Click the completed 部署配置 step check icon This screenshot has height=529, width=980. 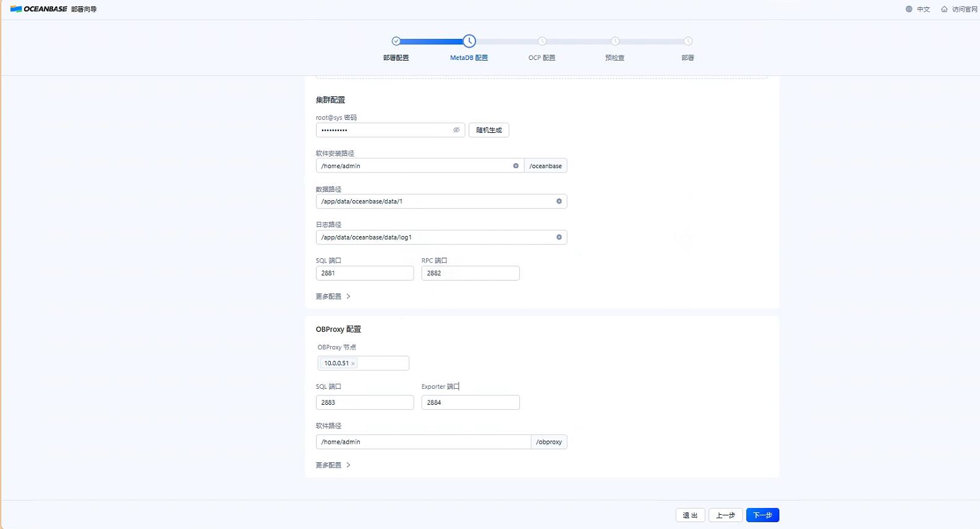click(x=396, y=41)
